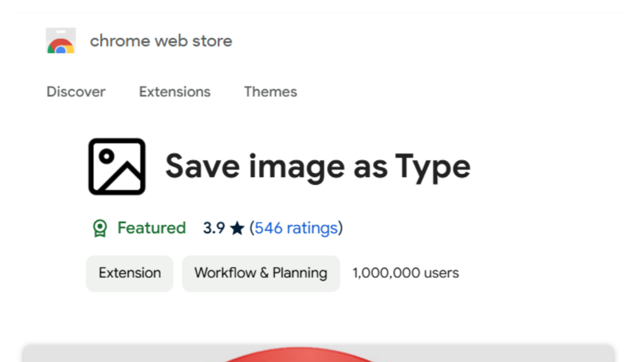Click the Save image as Type heading
The image size is (644, 362).
(x=317, y=166)
